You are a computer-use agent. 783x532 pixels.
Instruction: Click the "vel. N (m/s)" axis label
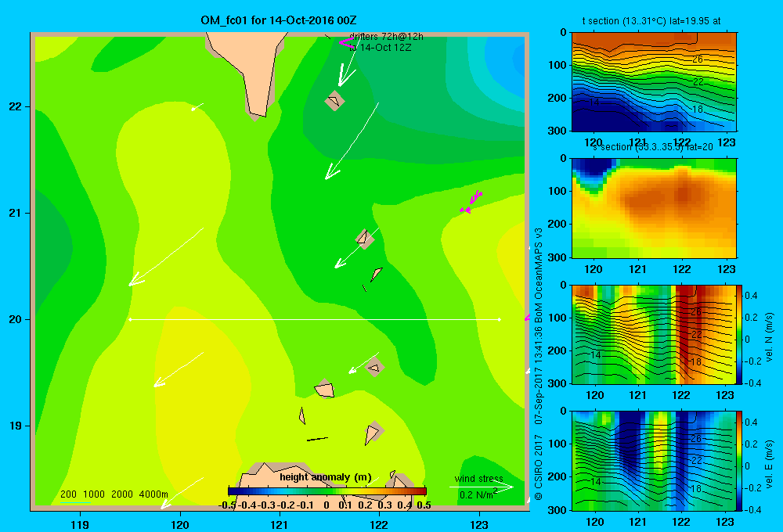[x=769, y=337]
